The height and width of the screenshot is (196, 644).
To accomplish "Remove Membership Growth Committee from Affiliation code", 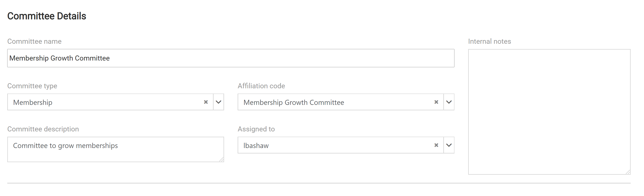I will click(x=436, y=102).
